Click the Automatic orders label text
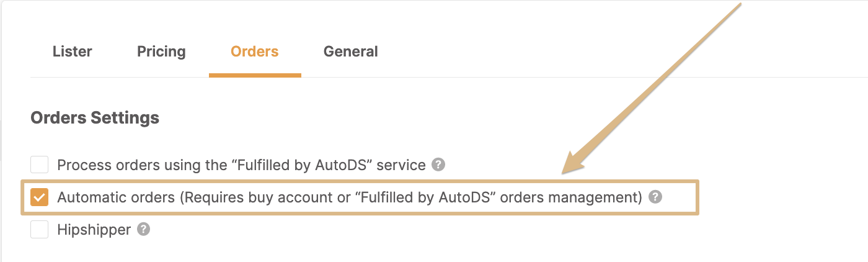This screenshot has height=262, width=868. [350, 197]
